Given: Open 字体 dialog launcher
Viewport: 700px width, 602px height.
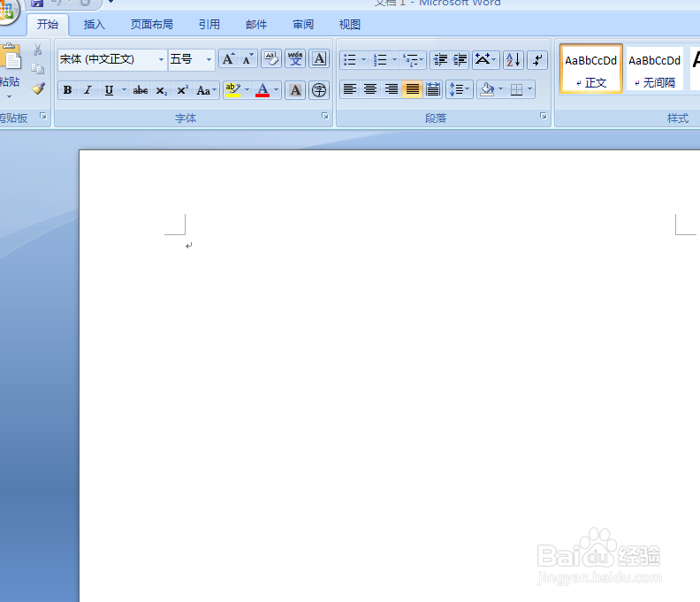Looking at the screenshot, I should pos(325,116).
